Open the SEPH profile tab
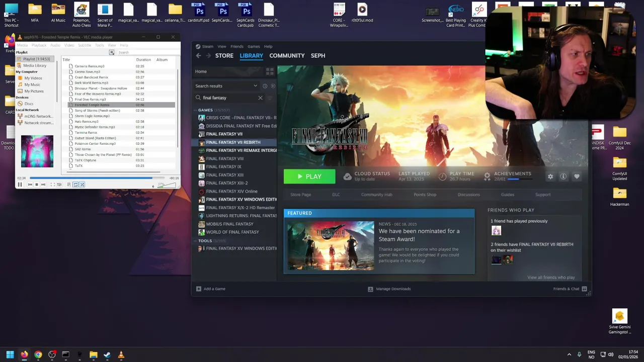The width and height of the screenshot is (644, 362). (x=318, y=56)
